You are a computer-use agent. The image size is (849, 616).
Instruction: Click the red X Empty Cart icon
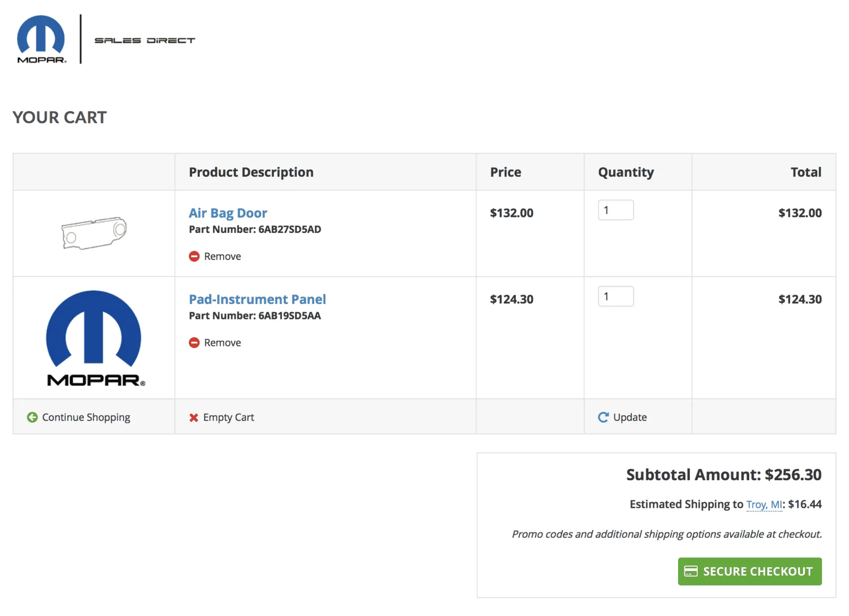click(194, 418)
